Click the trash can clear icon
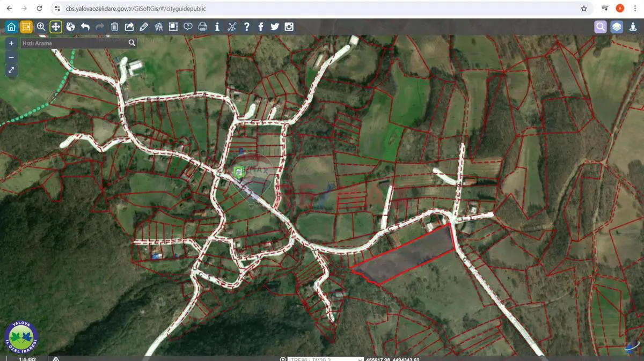Image resolution: width=644 pixels, height=361 pixels. tap(114, 27)
